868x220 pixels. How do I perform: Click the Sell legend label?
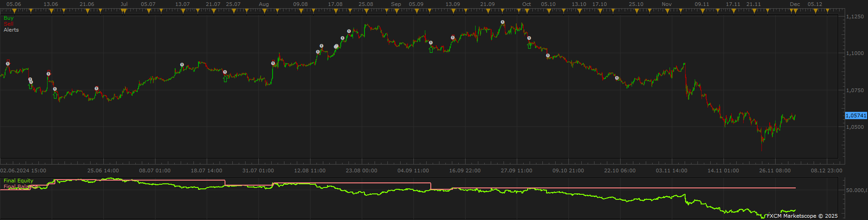tap(8, 24)
